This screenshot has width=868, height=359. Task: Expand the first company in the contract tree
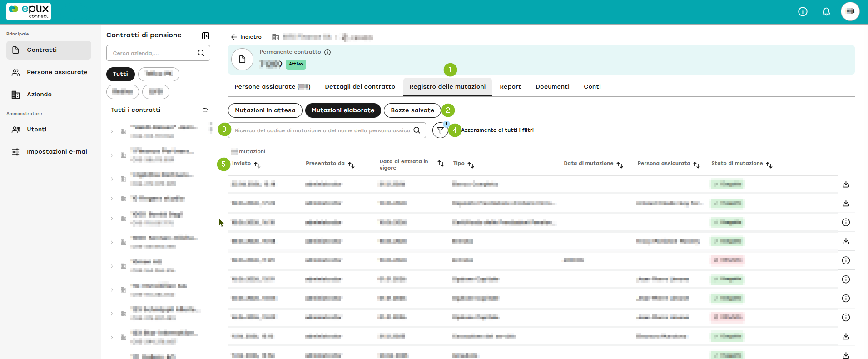[112, 131]
